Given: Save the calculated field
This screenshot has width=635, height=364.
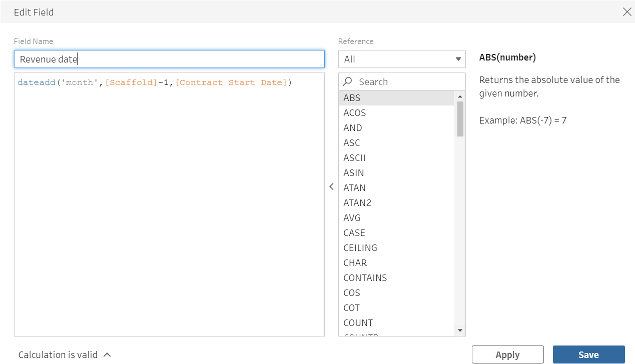Looking at the screenshot, I should pyautogui.click(x=588, y=354).
